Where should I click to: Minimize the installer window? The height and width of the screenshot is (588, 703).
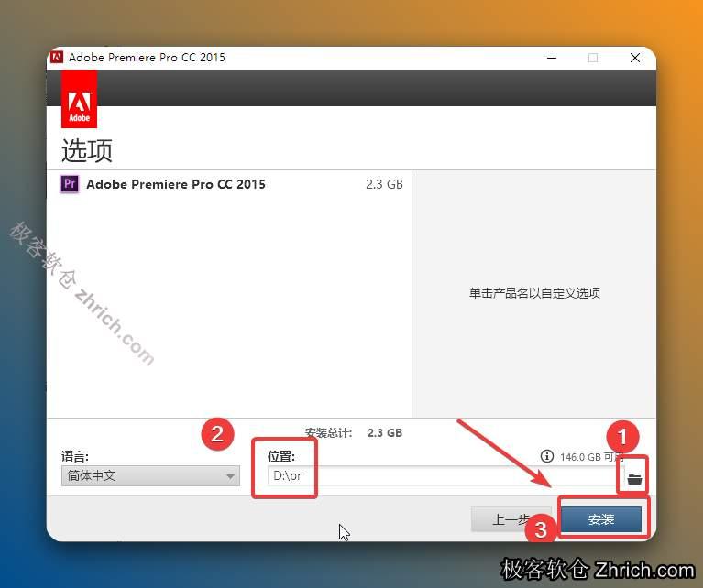click(552, 58)
